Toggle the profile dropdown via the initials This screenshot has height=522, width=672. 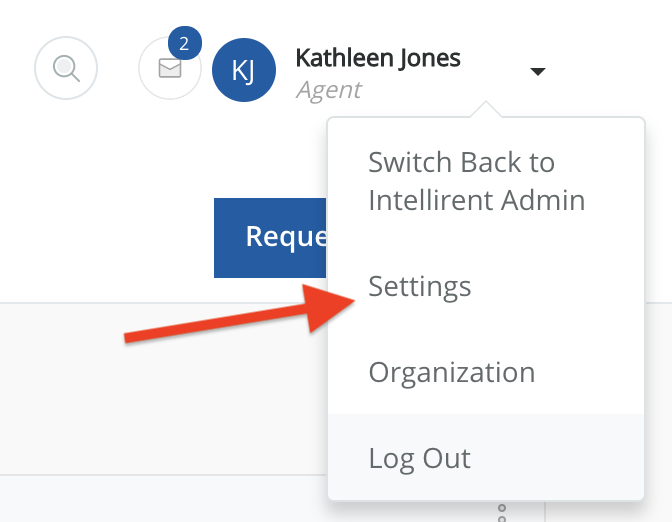[245, 70]
